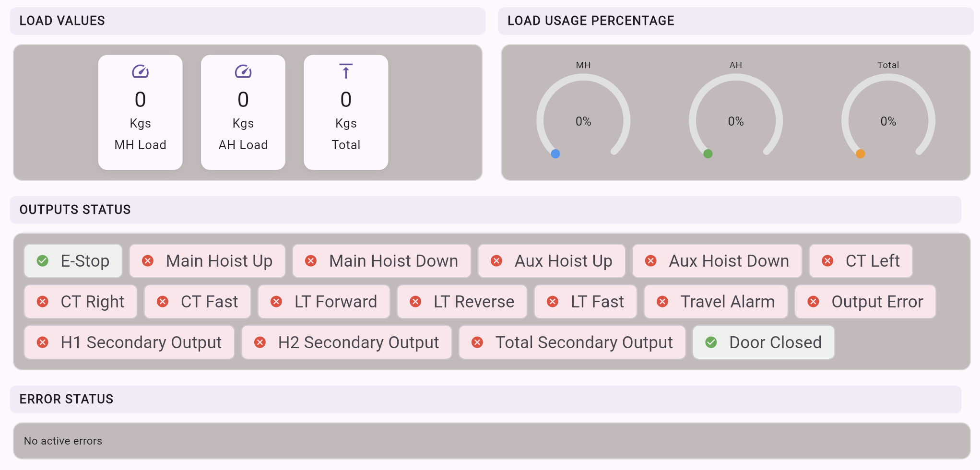
Task: Click the E-Stop status label
Action: pyautogui.click(x=85, y=261)
